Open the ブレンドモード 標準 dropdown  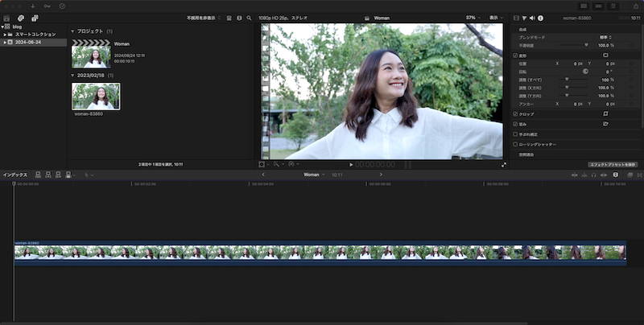605,37
